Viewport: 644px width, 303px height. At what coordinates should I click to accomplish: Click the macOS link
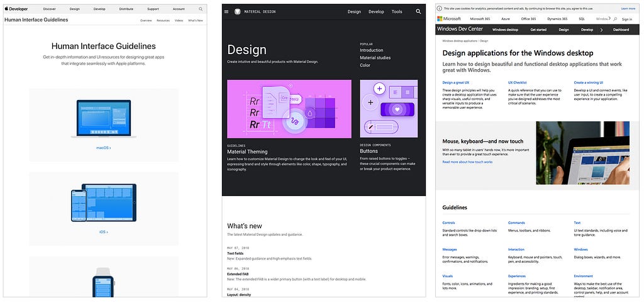[x=104, y=148]
